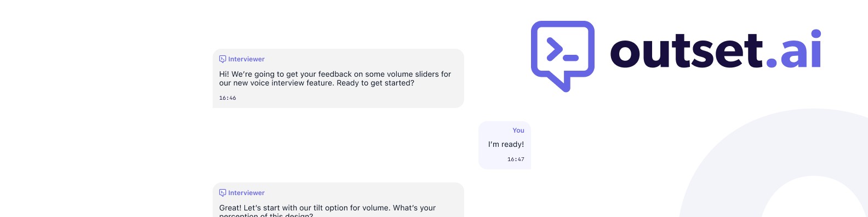Click the second "Interviewer" sender label
This screenshot has height=217, width=868.
246,193
